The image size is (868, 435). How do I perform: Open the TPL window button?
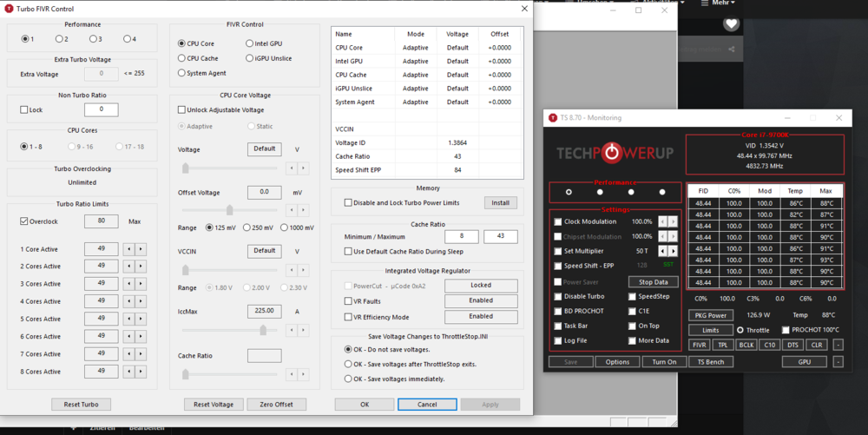722,345
